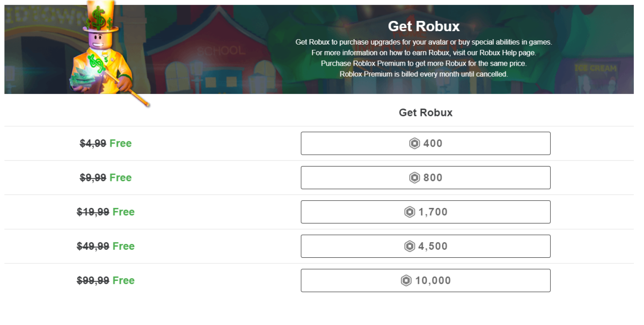Click the Robux icon beside 400
Image resolution: width=644 pixels, height=325 pixels.
(414, 143)
